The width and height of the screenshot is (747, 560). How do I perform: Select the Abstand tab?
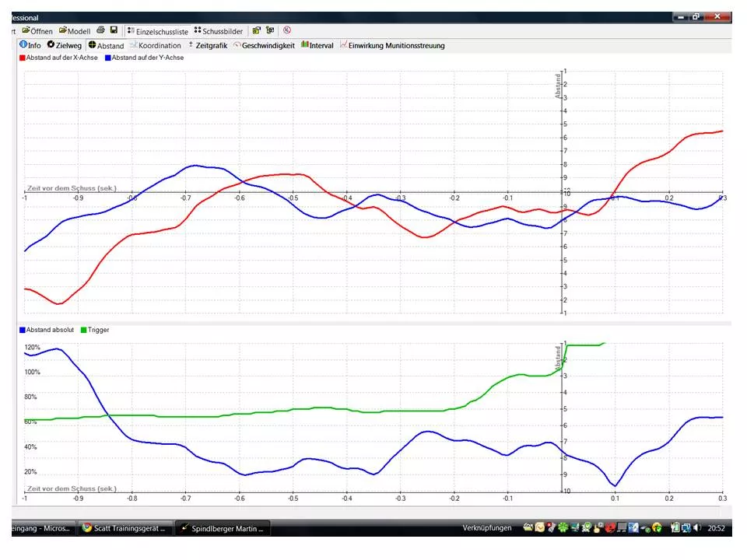(106, 45)
